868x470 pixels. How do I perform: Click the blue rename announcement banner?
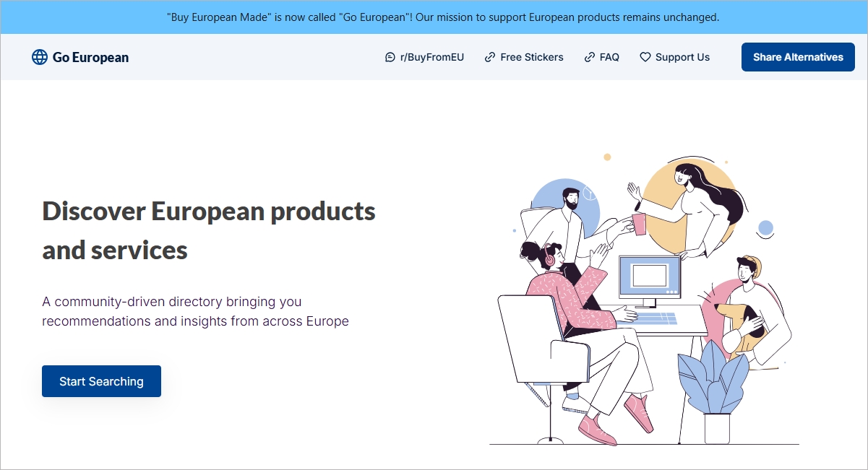(x=434, y=17)
